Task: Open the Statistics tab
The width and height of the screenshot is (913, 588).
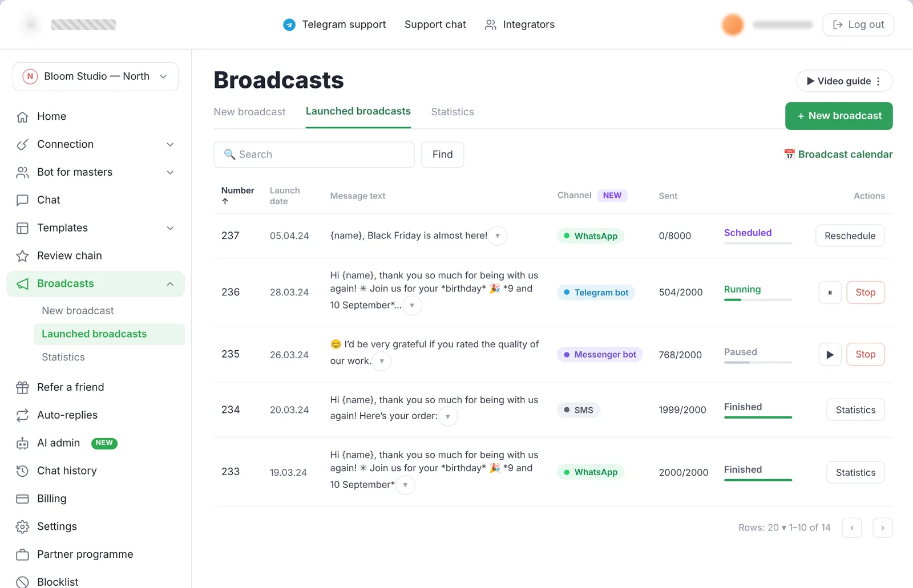Action: click(453, 112)
